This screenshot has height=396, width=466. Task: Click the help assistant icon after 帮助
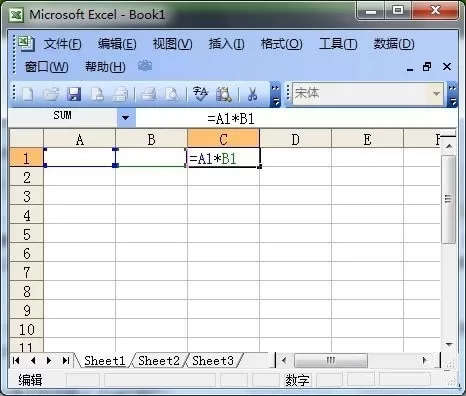(145, 66)
